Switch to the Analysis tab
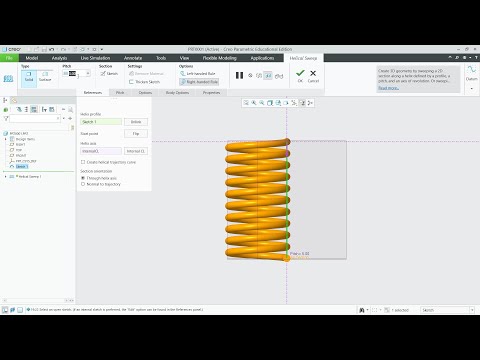The height and width of the screenshot is (360, 480). click(x=59, y=58)
